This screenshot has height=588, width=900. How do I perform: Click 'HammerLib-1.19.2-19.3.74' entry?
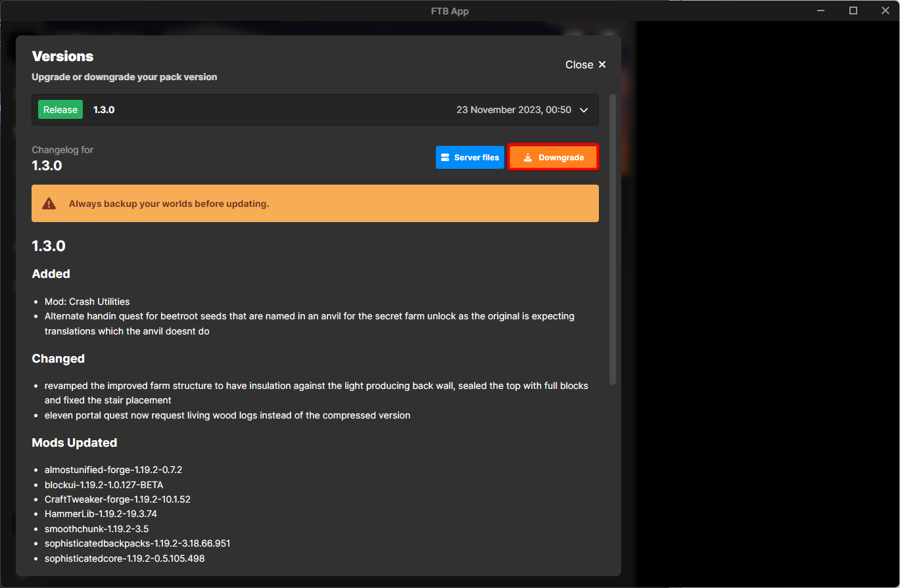tap(101, 514)
